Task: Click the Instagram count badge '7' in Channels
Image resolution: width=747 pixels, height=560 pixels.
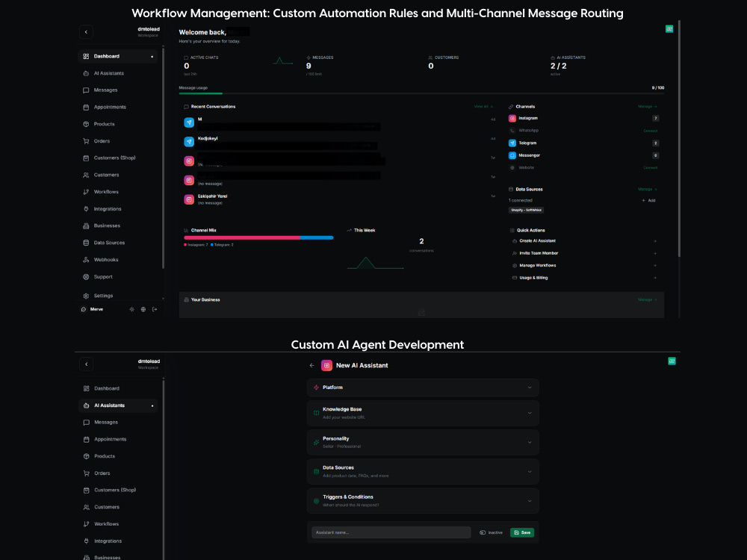Action: [x=656, y=119]
